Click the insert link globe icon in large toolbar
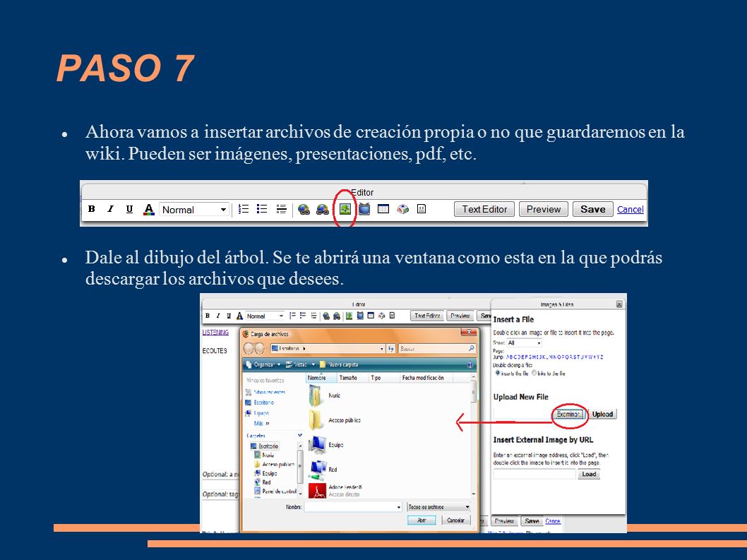Viewport: 747px width, 560px height. 304,209
